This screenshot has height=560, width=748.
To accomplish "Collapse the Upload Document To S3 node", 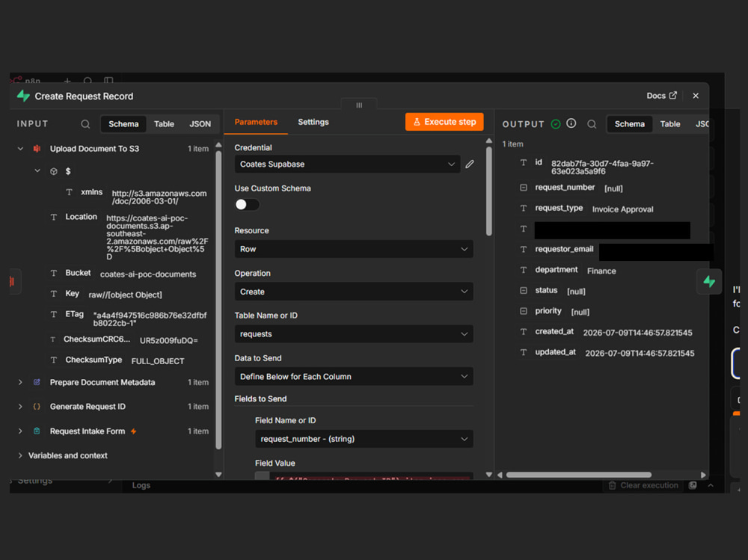I will (20, 148).
